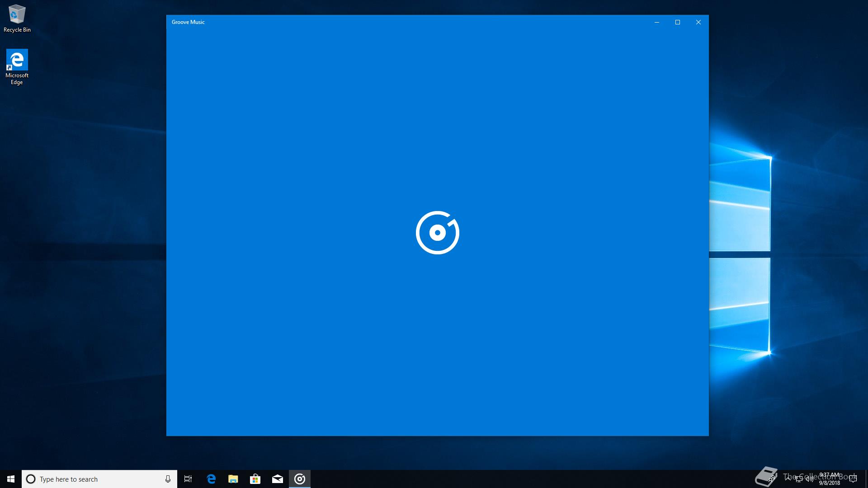868x488 pixels.
Task: Open the network status tray icon
Action: coord(799,479)
